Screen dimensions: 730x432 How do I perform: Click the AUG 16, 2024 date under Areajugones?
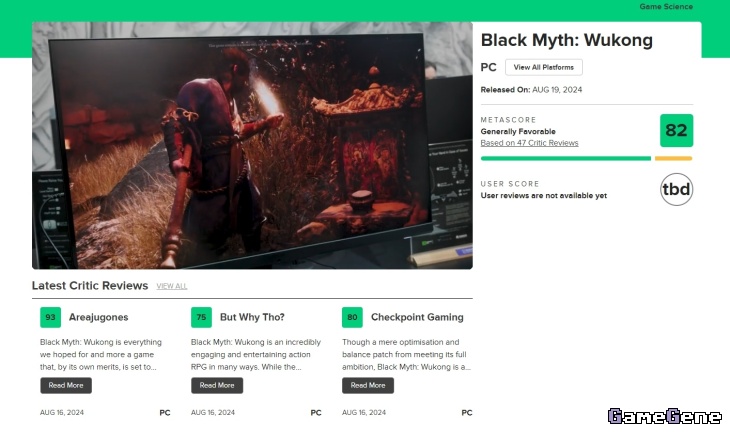click(x=62, y=412)
